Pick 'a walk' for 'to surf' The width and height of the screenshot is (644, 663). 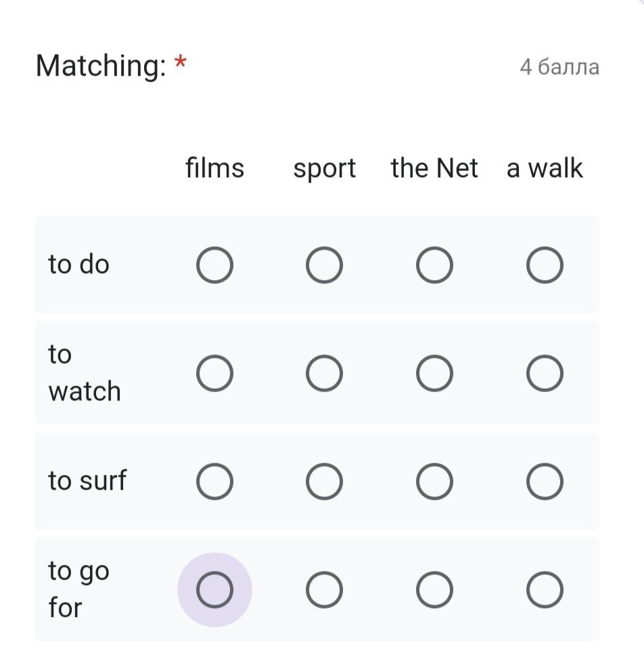tap(545, 482)
